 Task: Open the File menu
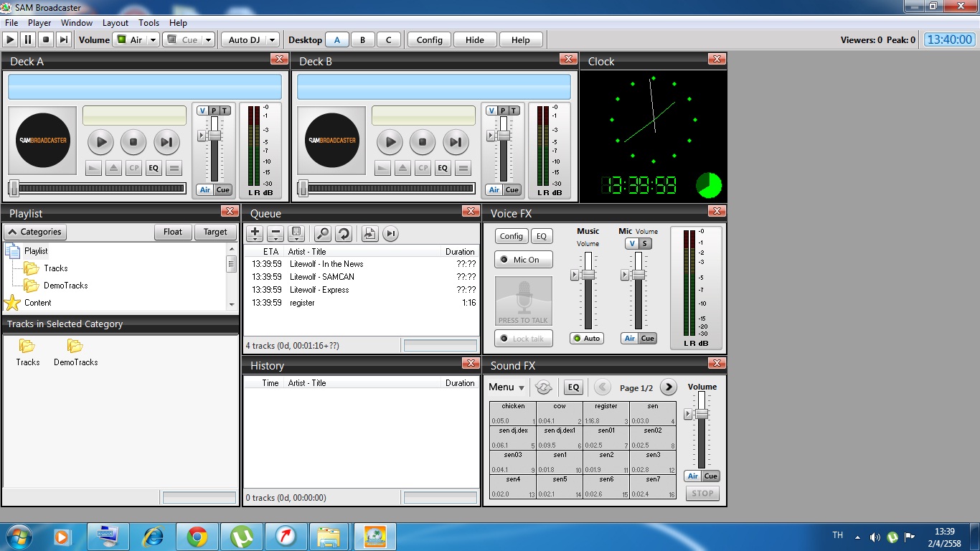tap(11, 23)
